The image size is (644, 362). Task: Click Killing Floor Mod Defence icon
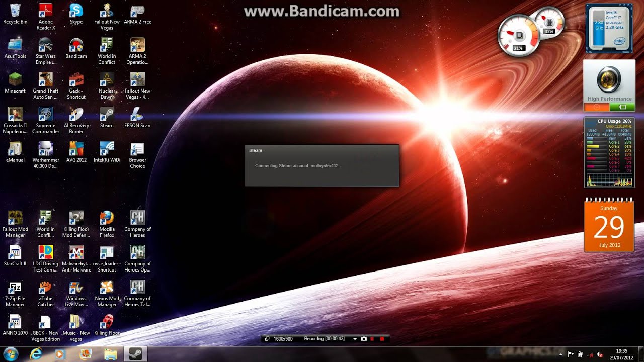(x=76, y=224)
